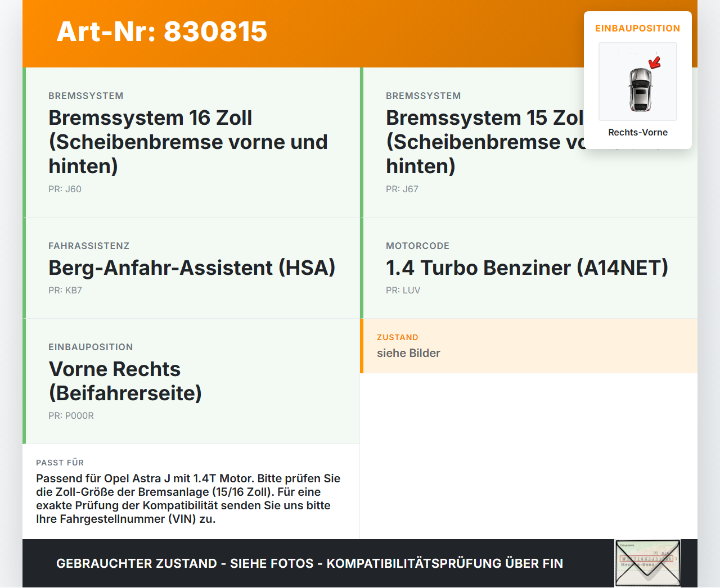Click the "Rechts-Vorne" caption

click(x=638, y=132)
